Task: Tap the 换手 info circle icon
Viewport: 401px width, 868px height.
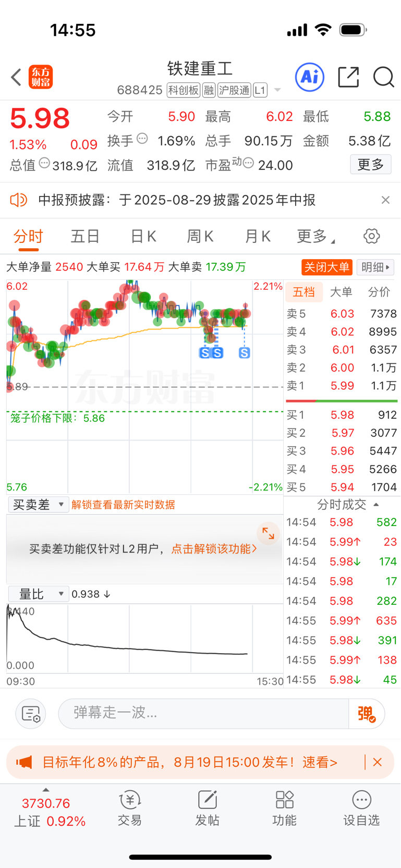Action: tap(142, 139)
